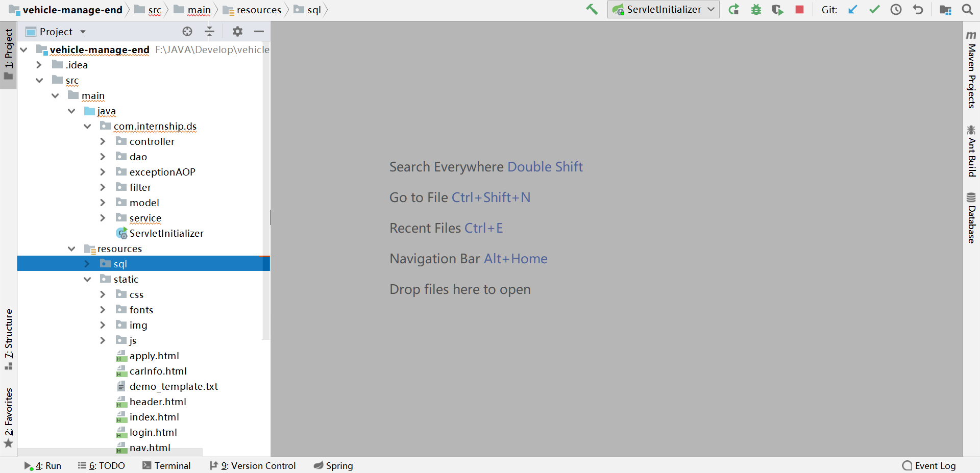The height and width of the screenshot is (473, 980).
Task: Click the red Stop icon
Action: pos(800,9)
